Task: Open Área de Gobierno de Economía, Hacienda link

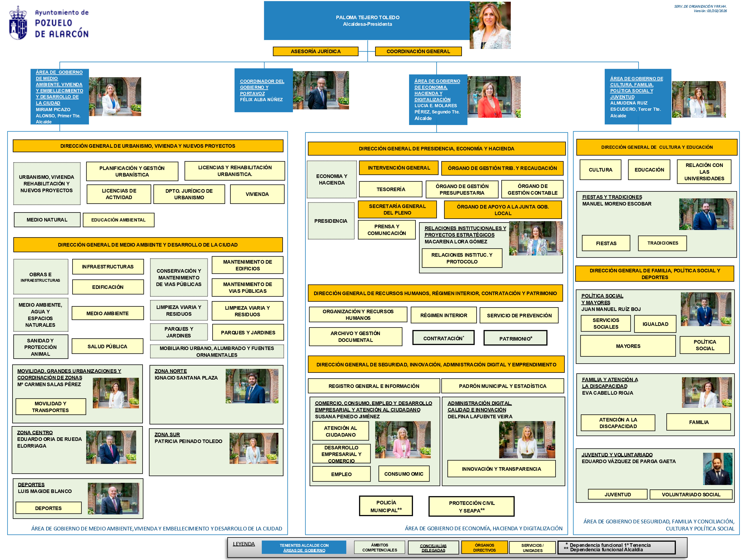Action: click(437, 90)
